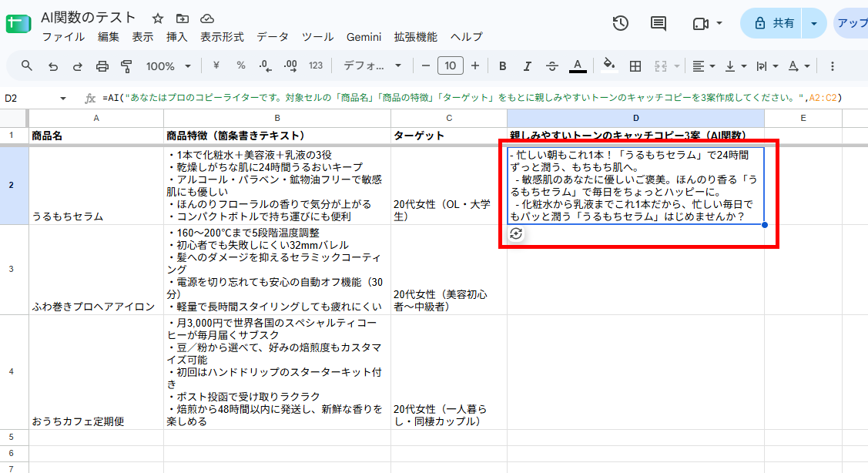This screenshot has height=473, width=868.
Task: Decrease decimal places
Action: [265, 66]
